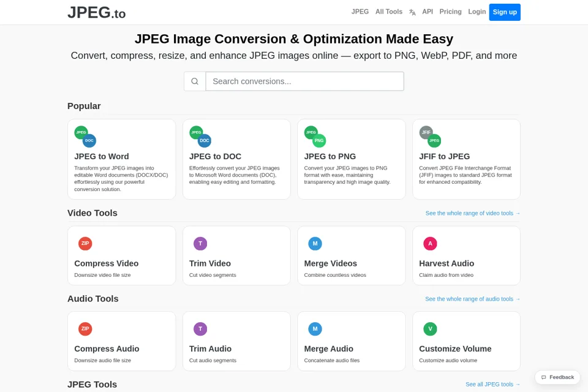Click 'Downsize audio file size' description
This screenshot has height=392, width=588.
pyautogui.click(x=103, y=361)
